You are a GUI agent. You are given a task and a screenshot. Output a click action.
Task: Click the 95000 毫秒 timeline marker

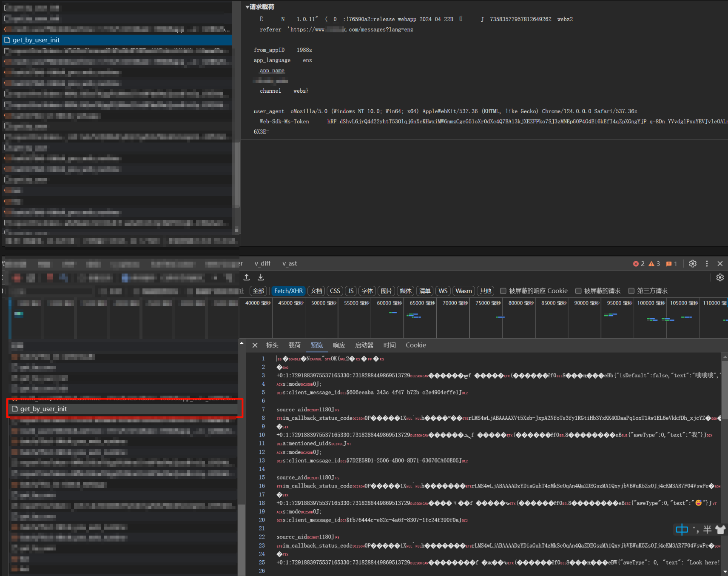point(620,303)
